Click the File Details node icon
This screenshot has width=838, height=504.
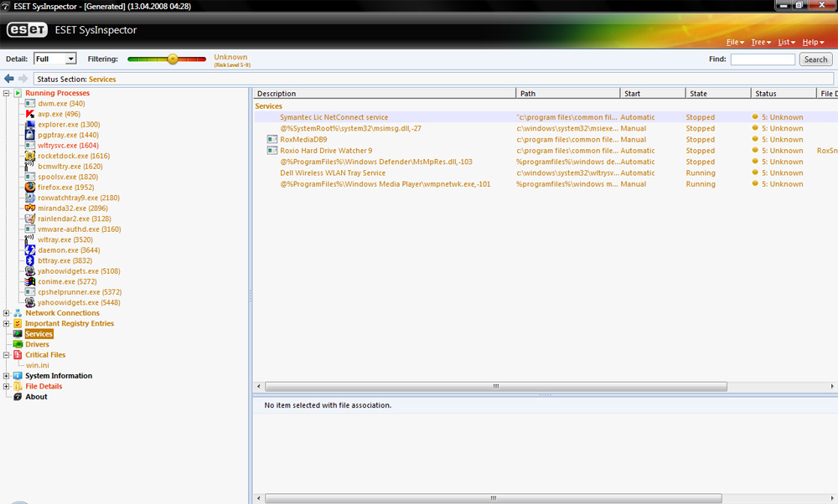[x=18, y=386]
